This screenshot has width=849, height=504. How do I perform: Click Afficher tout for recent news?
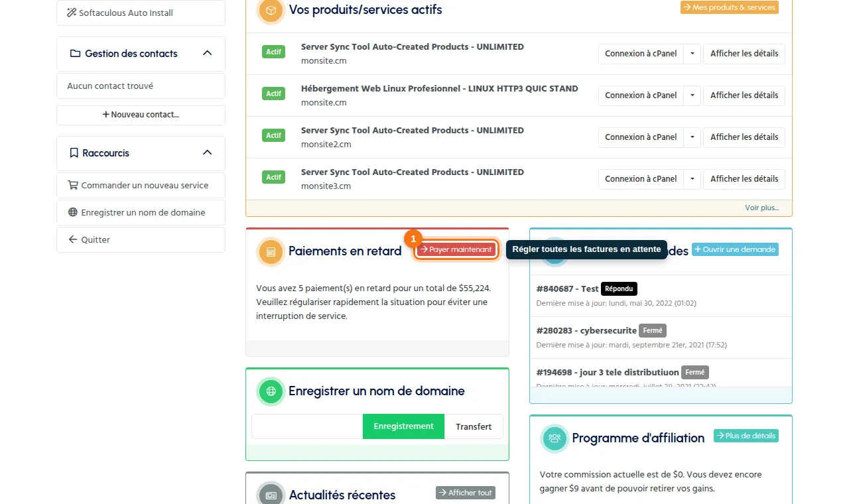pos(466,493)
